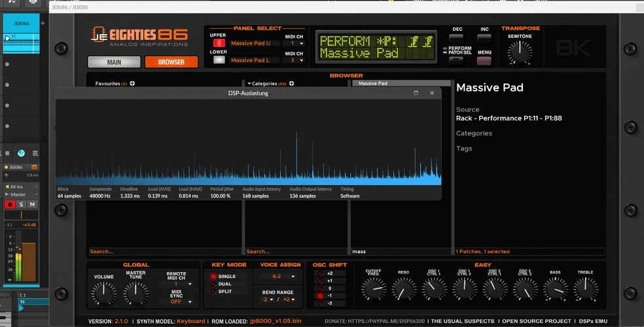Click the list icon in the left panel
The width and height of the screenshot is (644, 327).
[x=35, y=153]
